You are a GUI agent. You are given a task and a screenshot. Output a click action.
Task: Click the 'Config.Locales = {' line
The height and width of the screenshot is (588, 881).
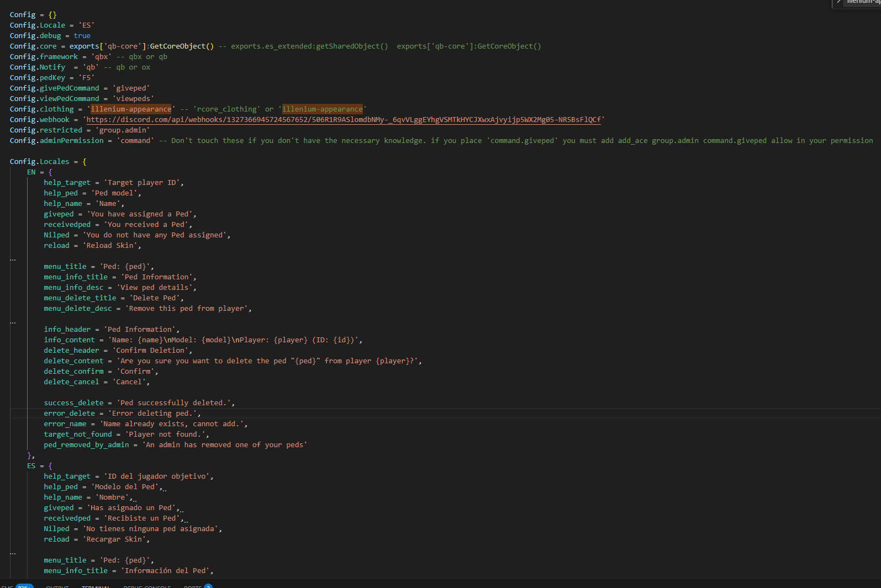point(48,162)
